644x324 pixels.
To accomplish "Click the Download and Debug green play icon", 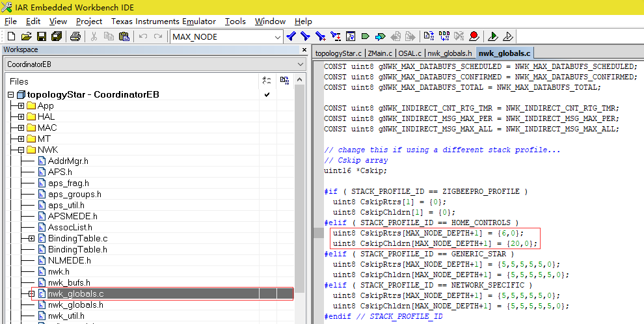I will point(493,36).
